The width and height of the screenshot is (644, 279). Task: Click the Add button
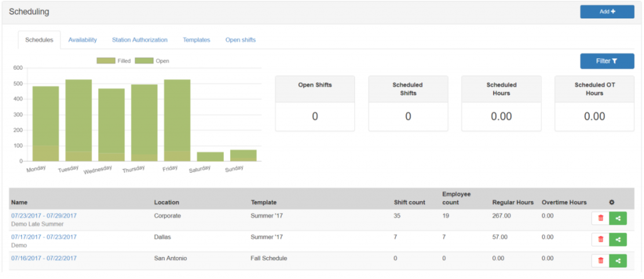(x=607, y=12)
